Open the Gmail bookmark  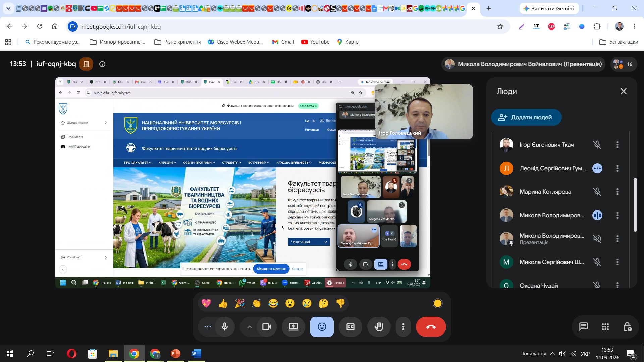point(283,42)
